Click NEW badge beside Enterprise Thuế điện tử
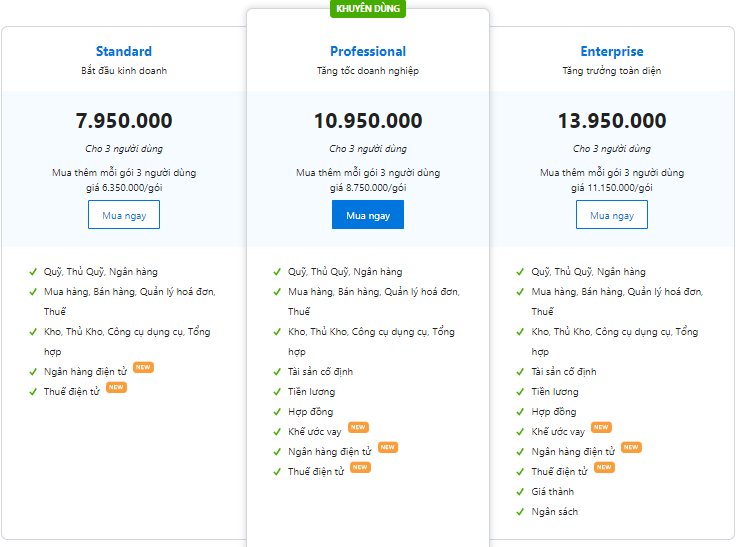Image resolution: width=741 pixels, height=547 pixels. 604,467
